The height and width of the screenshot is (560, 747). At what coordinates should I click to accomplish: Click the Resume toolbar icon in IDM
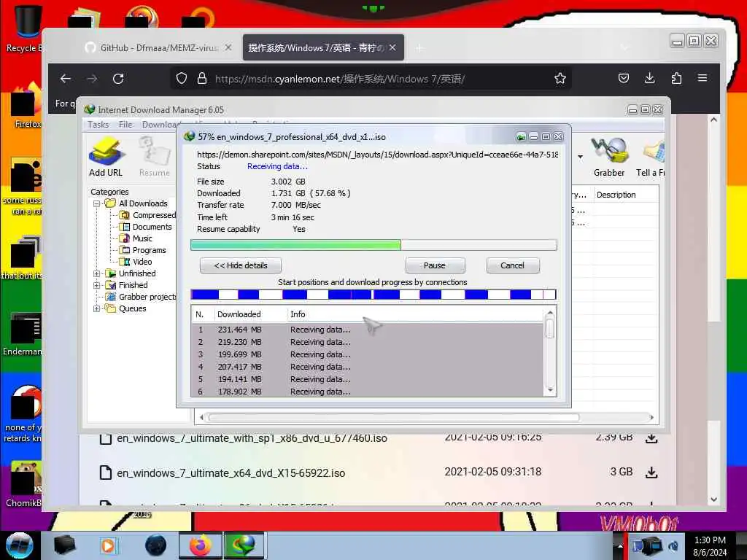155,157
